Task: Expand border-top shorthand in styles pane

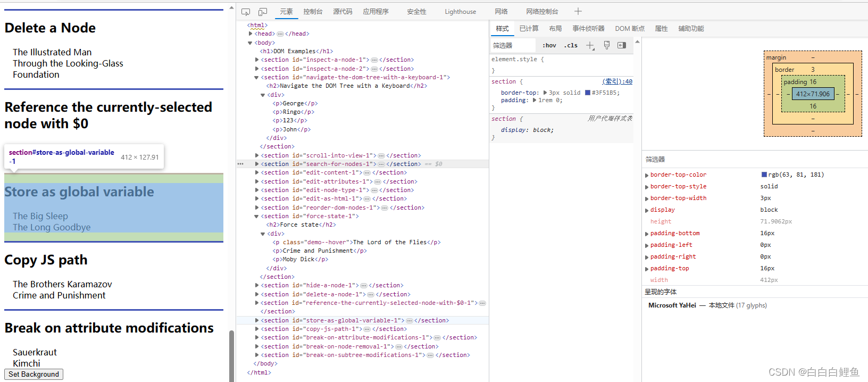Action: pos(545,93)
